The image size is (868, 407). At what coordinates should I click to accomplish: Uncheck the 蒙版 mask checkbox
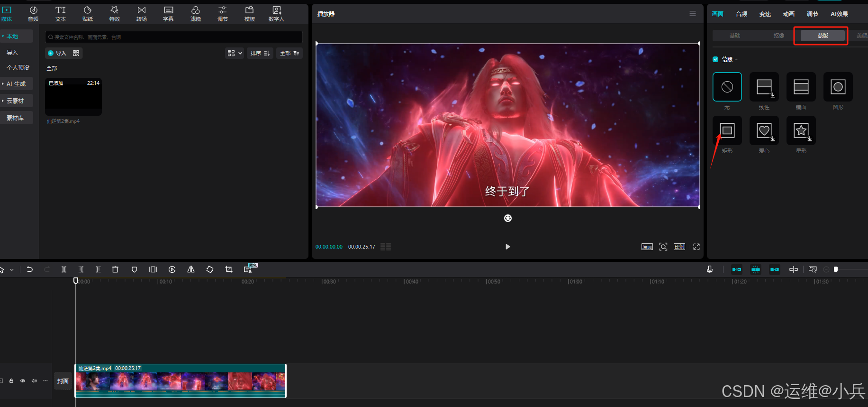click(x=715, y=59)
